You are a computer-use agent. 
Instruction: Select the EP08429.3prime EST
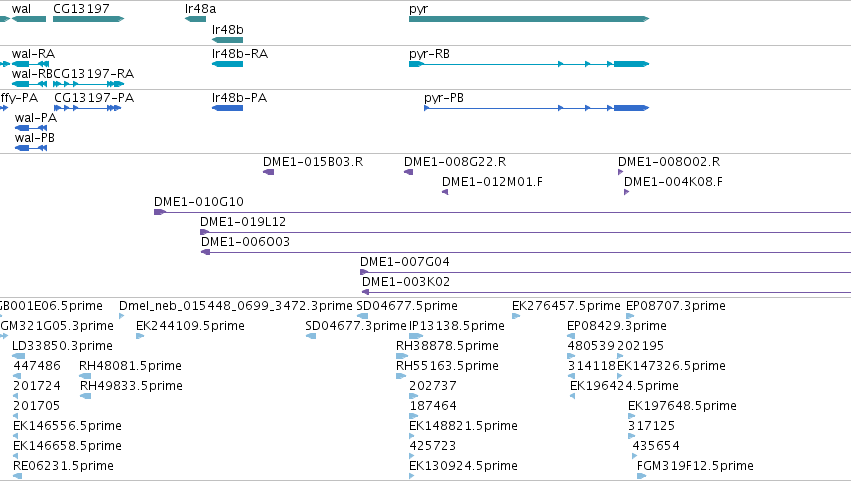point(571,336)
